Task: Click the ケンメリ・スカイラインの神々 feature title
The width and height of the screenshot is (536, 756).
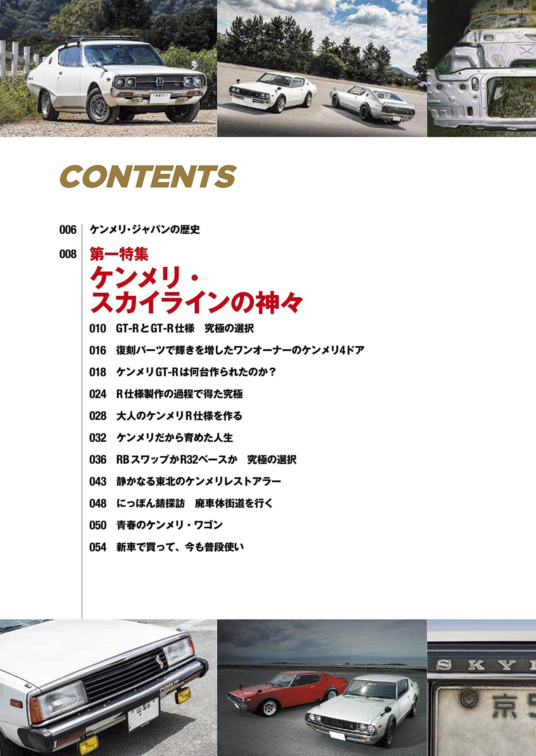Action: click(196, 290)
